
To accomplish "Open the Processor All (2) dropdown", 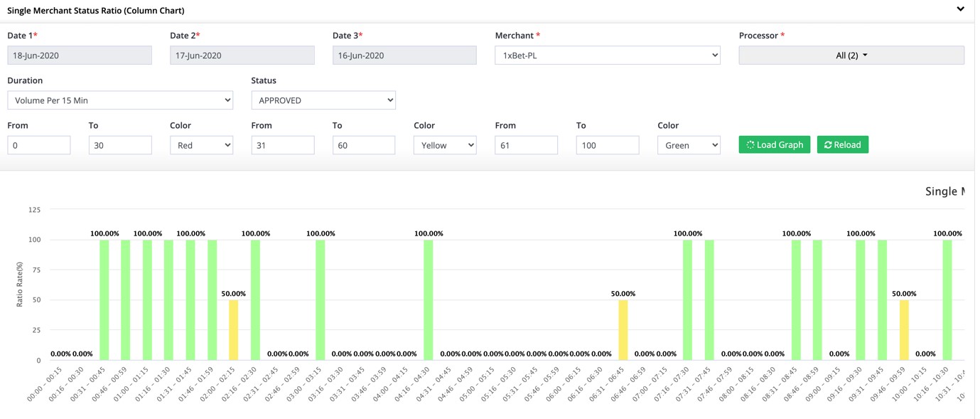I will [x=851, y=55].
